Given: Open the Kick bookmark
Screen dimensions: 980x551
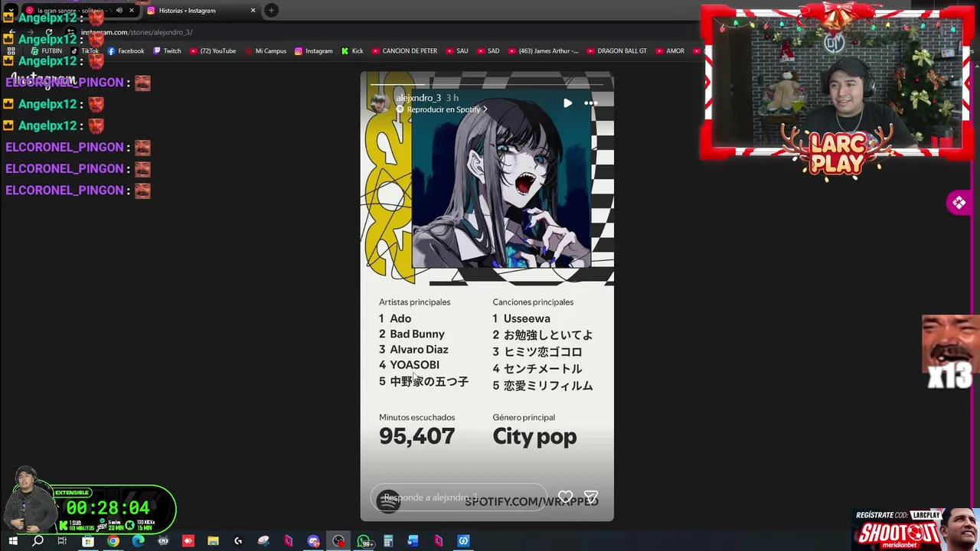Looking at the screenshot, I should point(352,51).
